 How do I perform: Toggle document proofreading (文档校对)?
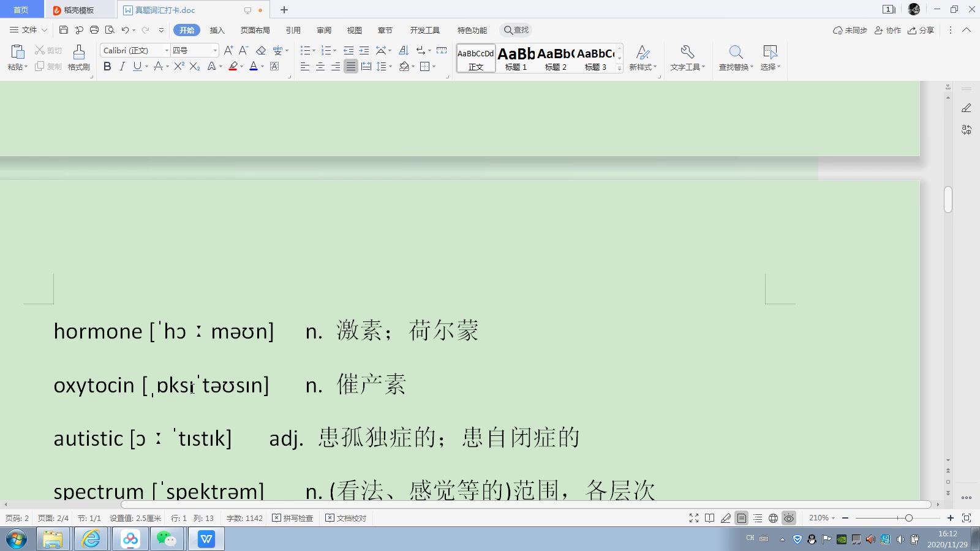coord(346,518)
